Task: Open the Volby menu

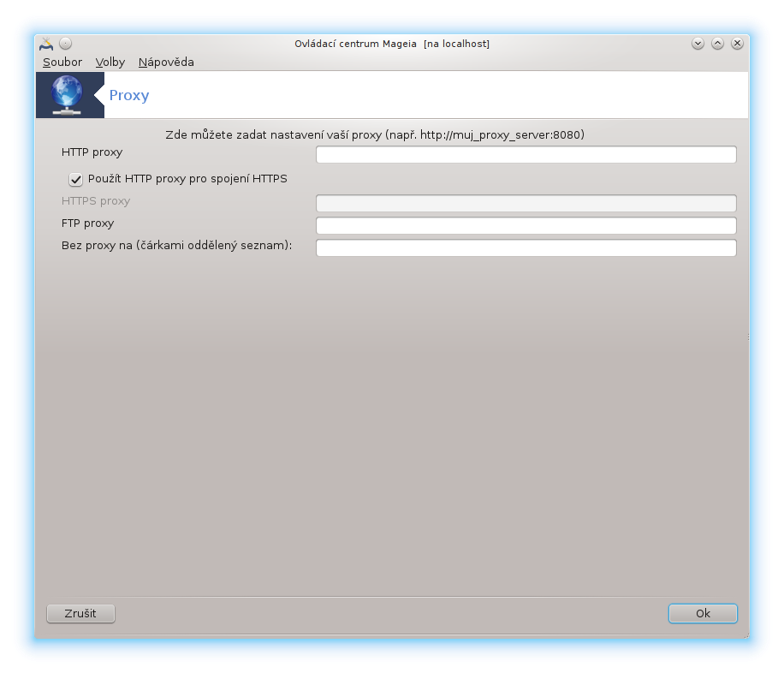Action: point(110,62)
